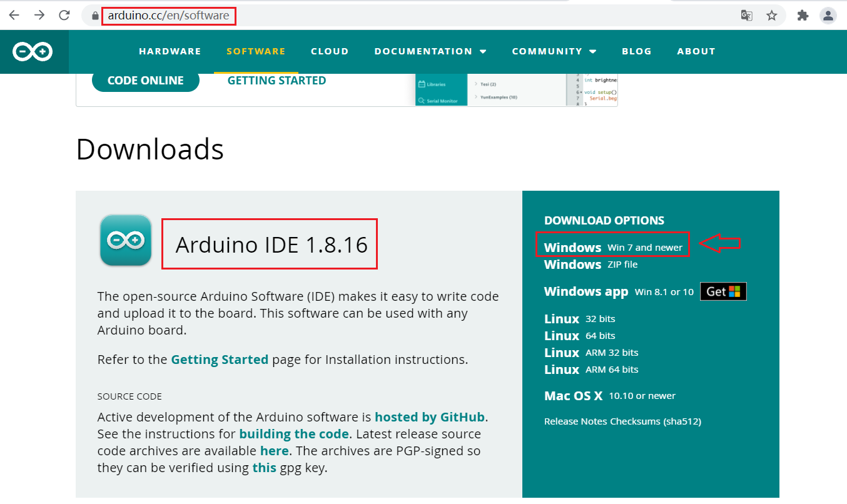Open the extensions puzzle icon
This screenshot has width=847, height=504.
tap(803, 16)
